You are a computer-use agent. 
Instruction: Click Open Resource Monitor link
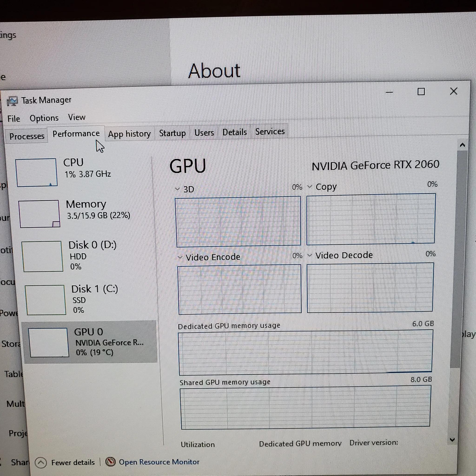[x=159, y=462]
